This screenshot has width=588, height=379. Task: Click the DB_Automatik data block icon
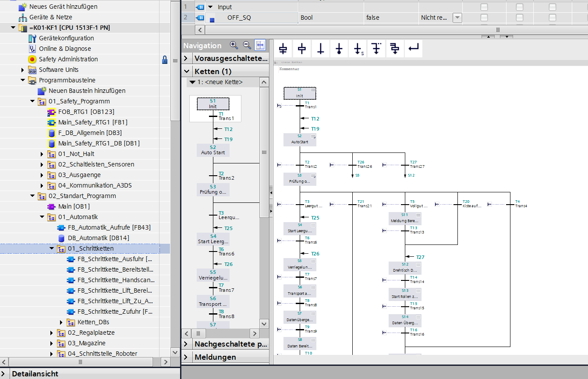(x=61, y=238)
